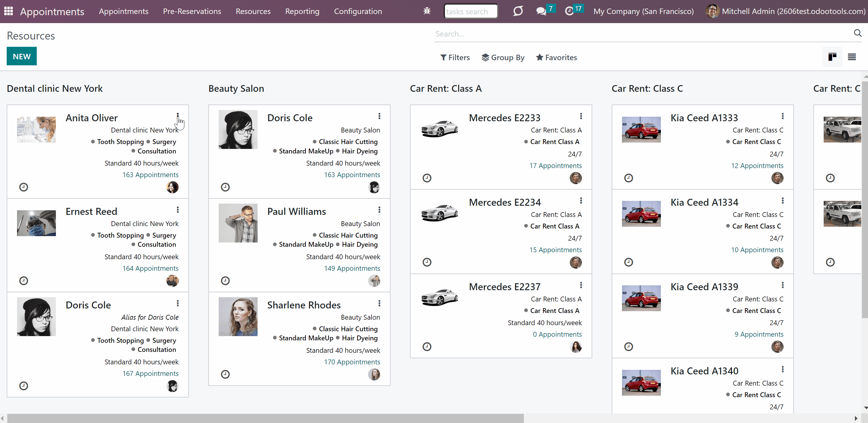Open the My Company (San Francisco) switcher

644,11
